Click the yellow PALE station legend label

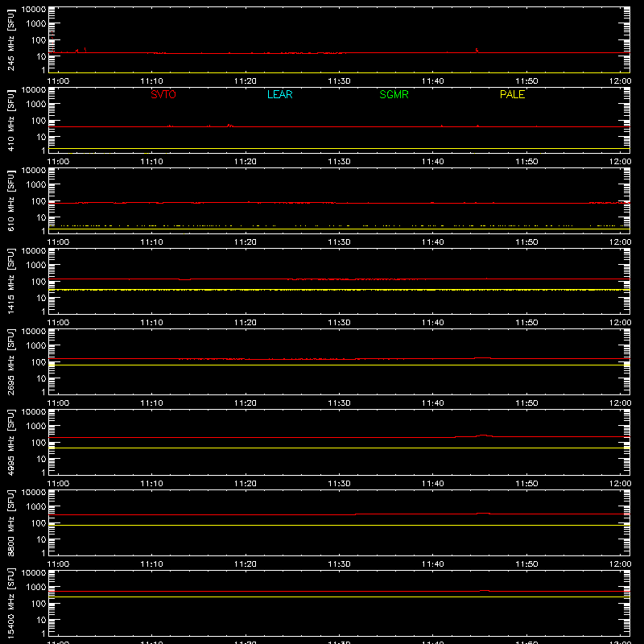pyautogui.click(x=512, y=94)
